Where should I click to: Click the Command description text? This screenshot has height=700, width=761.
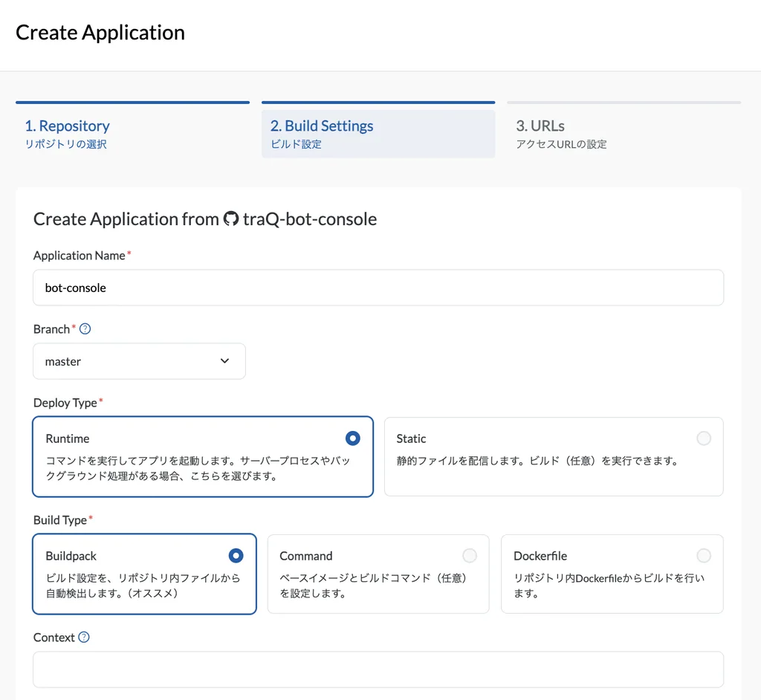click(373, 586)
